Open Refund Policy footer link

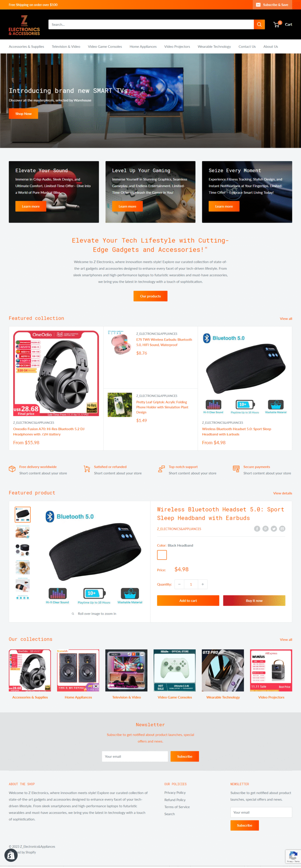[x=175, y=800]
